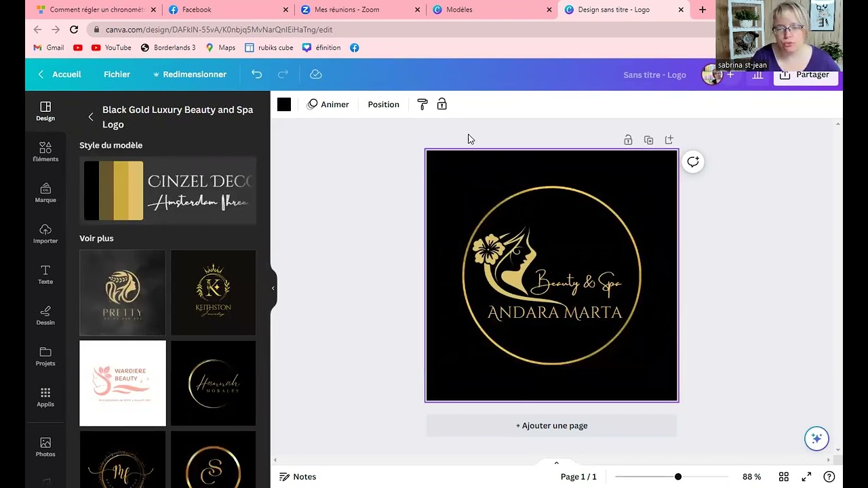Duplicate the page with icon above canvas
The image size is (868, 488).
pos(648,140)
